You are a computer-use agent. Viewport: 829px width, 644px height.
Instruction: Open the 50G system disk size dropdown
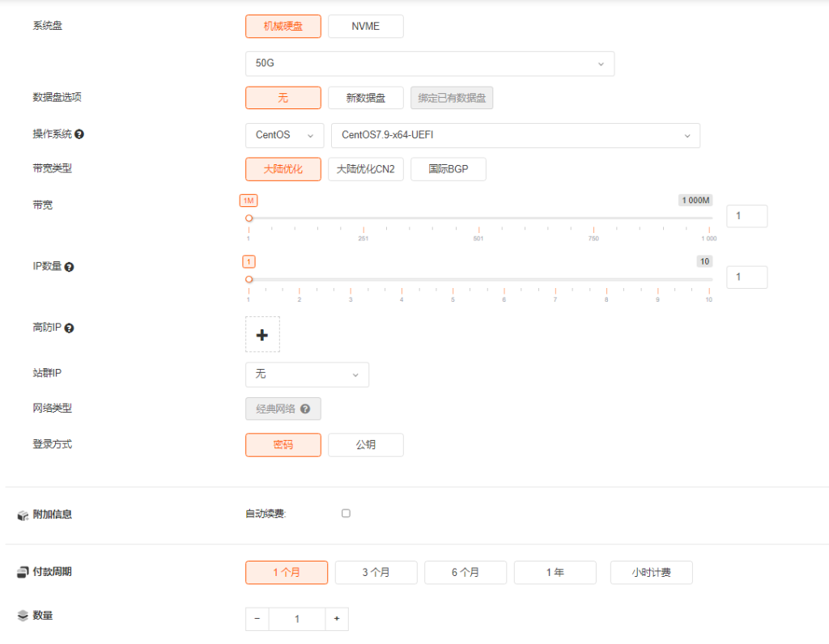(x=429, y=64)
